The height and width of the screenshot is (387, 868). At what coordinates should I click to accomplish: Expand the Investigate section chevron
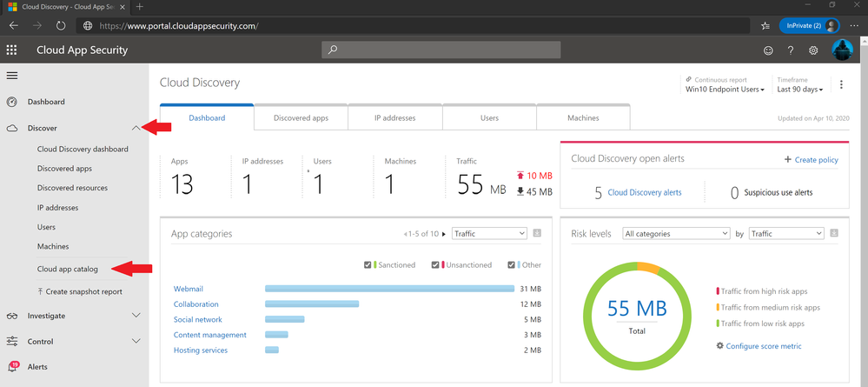[136, 316]
